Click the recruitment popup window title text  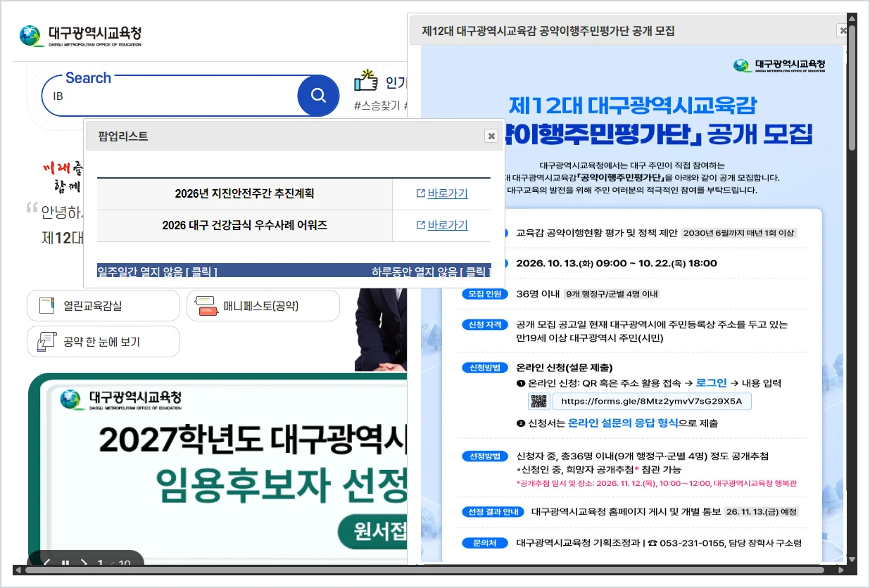[548, 31]
